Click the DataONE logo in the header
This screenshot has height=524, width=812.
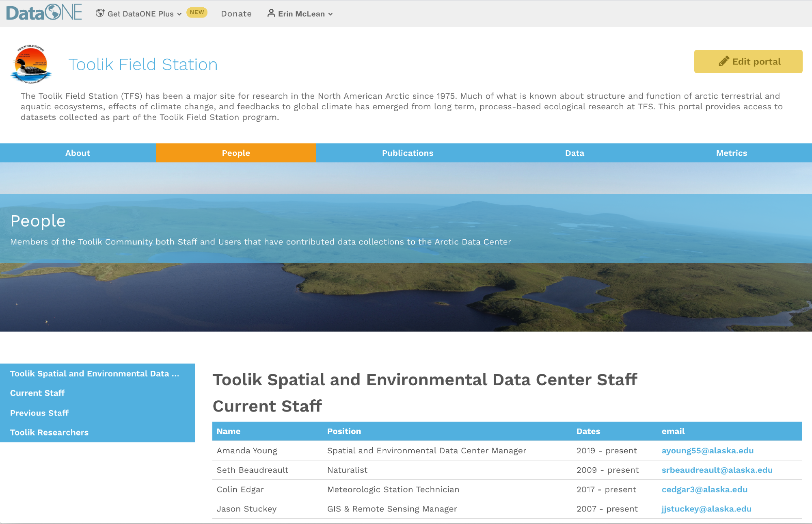(x=43, y=13)
